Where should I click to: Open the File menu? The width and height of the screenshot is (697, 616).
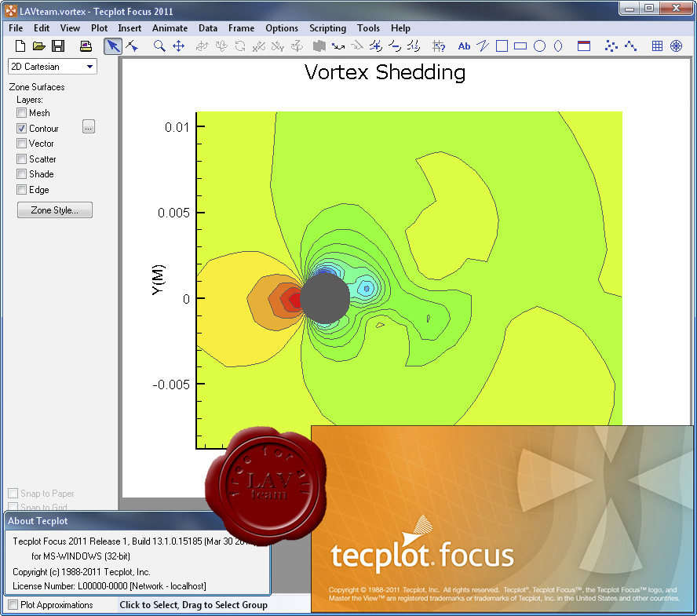[x=16, y=28]
